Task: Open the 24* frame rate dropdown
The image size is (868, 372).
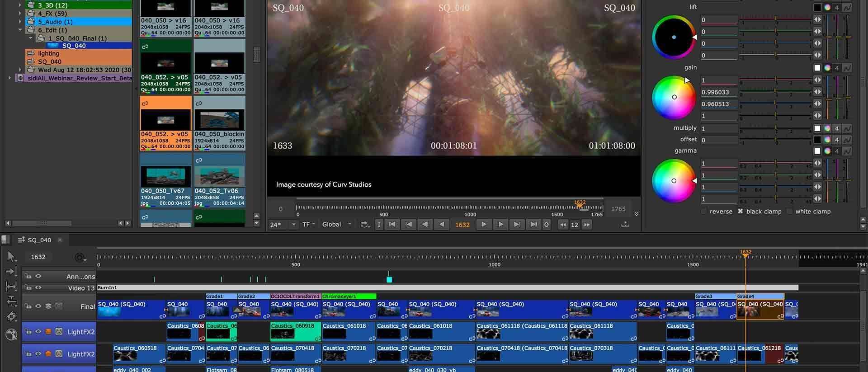Action: tap(283, 224)
